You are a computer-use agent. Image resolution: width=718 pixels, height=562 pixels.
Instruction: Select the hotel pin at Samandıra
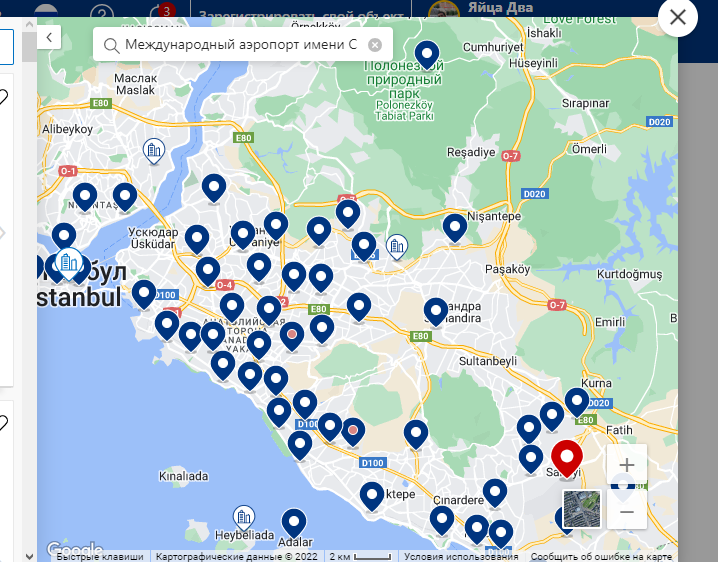click(435, 312)
